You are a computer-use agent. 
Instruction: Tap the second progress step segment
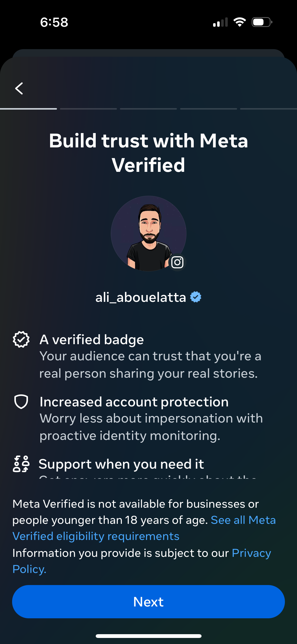pos(88,109)
